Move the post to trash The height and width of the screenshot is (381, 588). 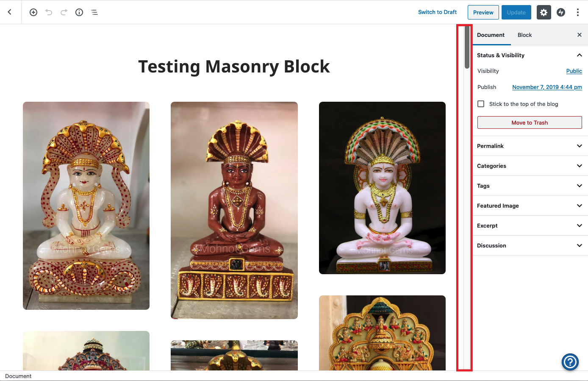tap(530, 122)
